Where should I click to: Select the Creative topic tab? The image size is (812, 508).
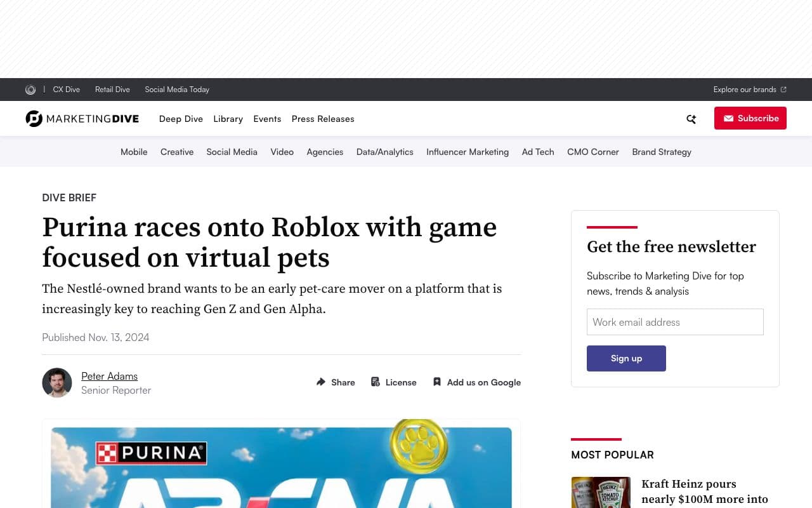(177, 152)
